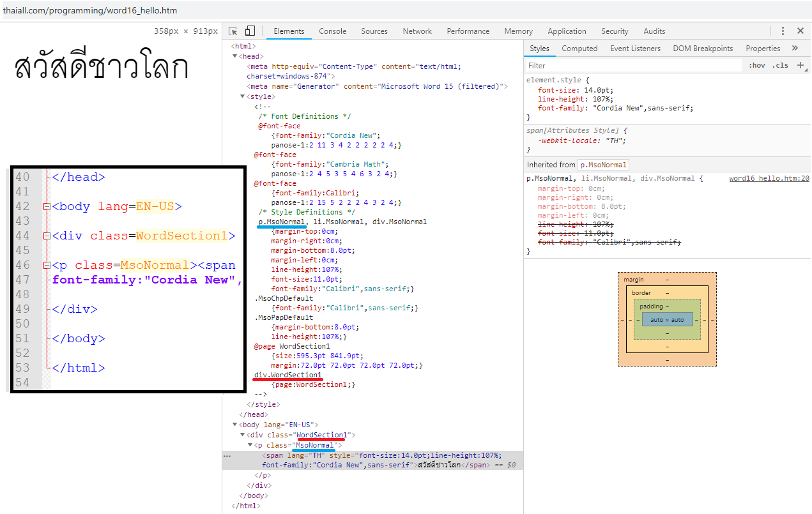
Task: Open the DevTools three-dot customize menu
Action: 783,31
